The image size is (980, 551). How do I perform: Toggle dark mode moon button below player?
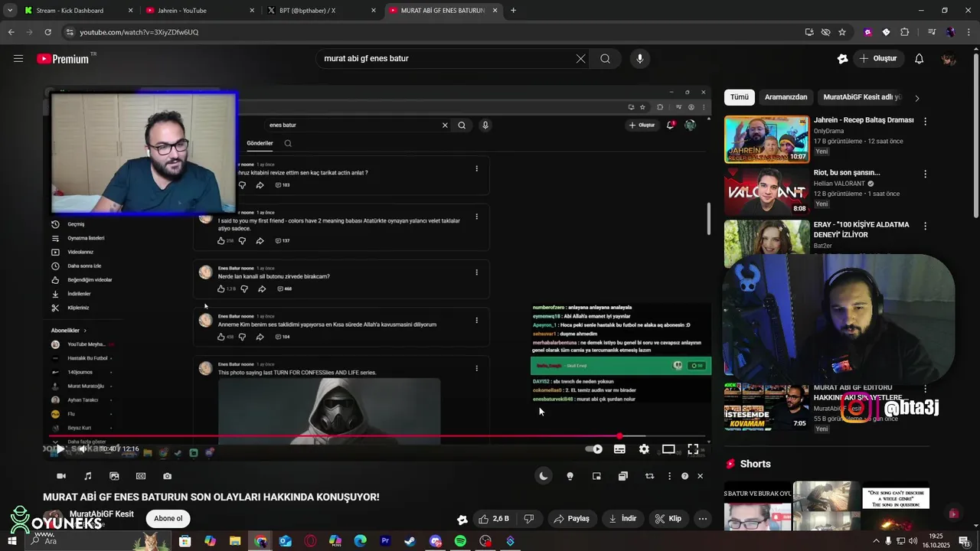(543, 476)
